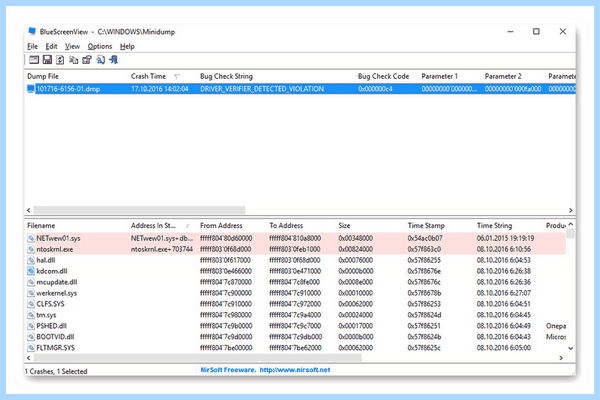Screen dimensions: 600x400
Task: Click the file icon next to NETwew01.sys
Action: pos(31,238)
